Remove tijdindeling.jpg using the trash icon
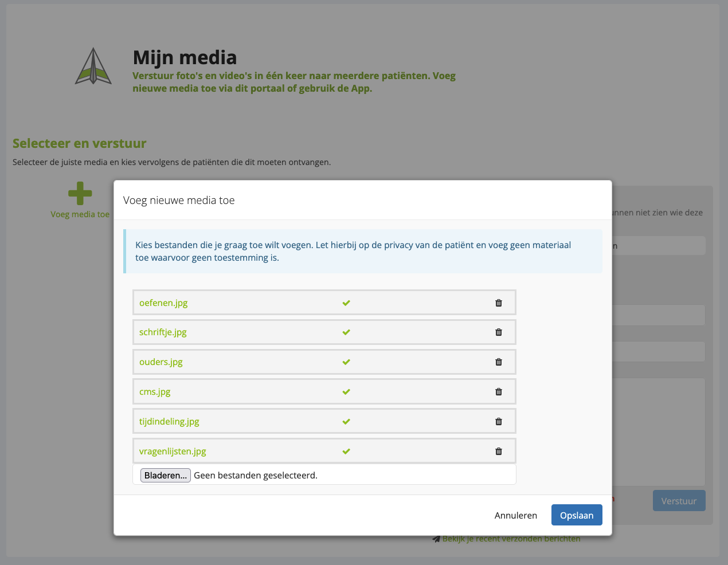 point(499,422)
